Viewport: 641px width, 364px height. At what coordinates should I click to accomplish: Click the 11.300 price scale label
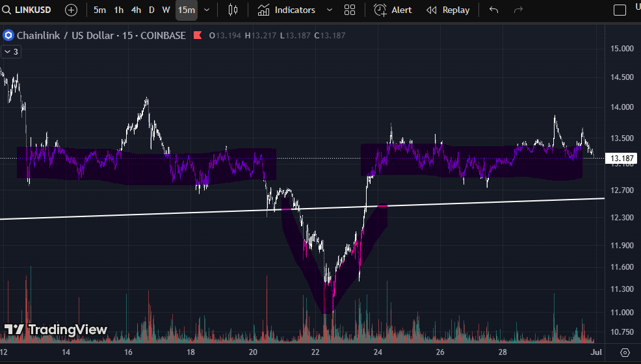[621, 289]
